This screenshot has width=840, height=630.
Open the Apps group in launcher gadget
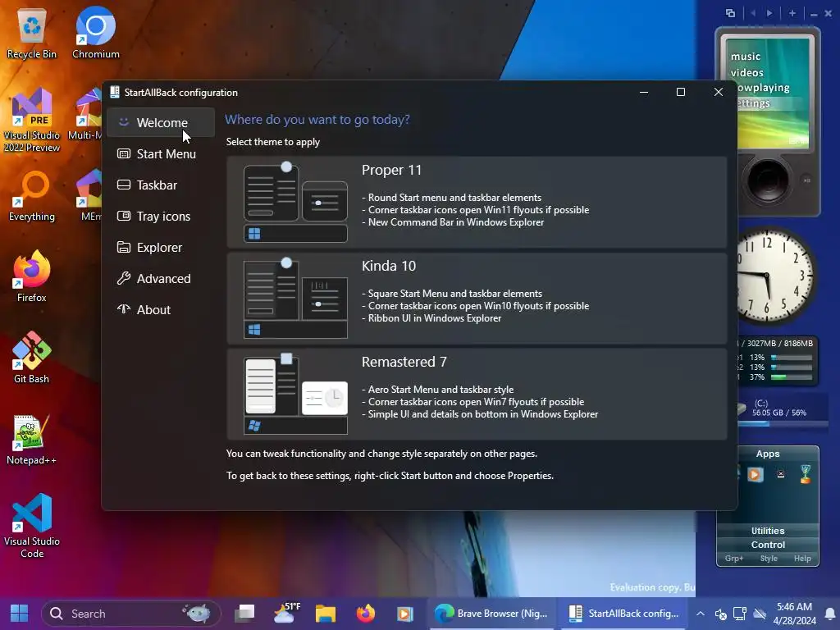768,454
